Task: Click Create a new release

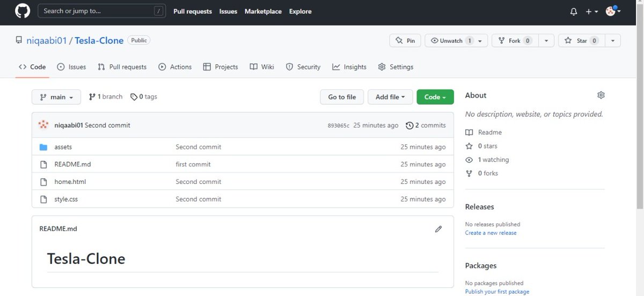Action: pos(491,233)
